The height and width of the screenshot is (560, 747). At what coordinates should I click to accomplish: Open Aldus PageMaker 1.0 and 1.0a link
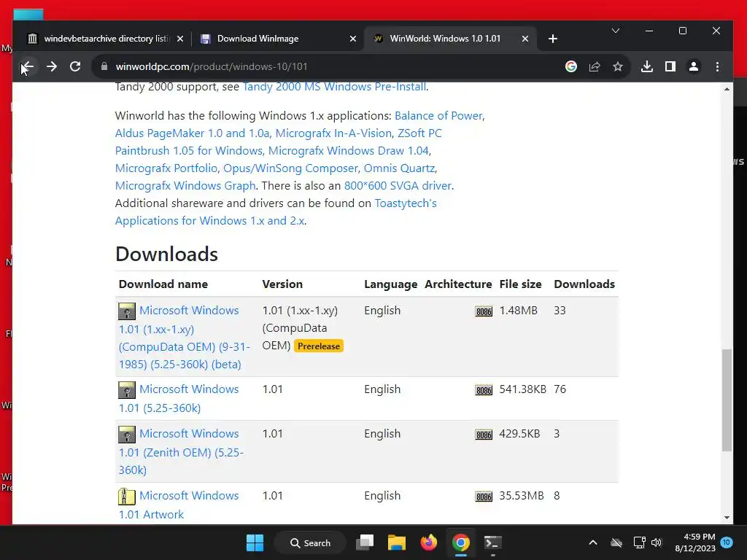[192, 133]
